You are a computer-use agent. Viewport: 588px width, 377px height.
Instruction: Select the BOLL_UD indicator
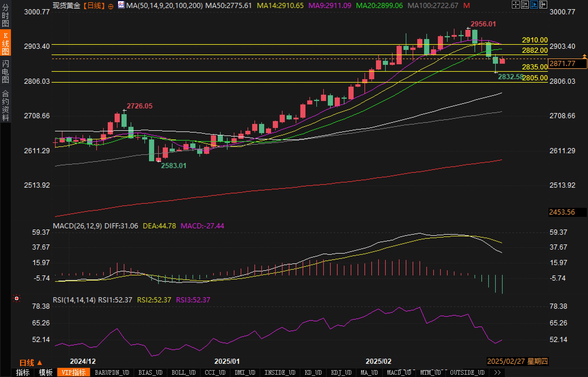183,372
